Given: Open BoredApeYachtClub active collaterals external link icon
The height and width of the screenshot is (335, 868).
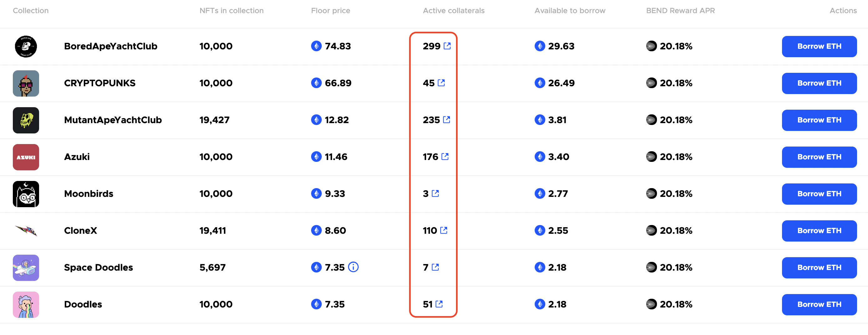Looking at the screenshot, I should [447, 46].
